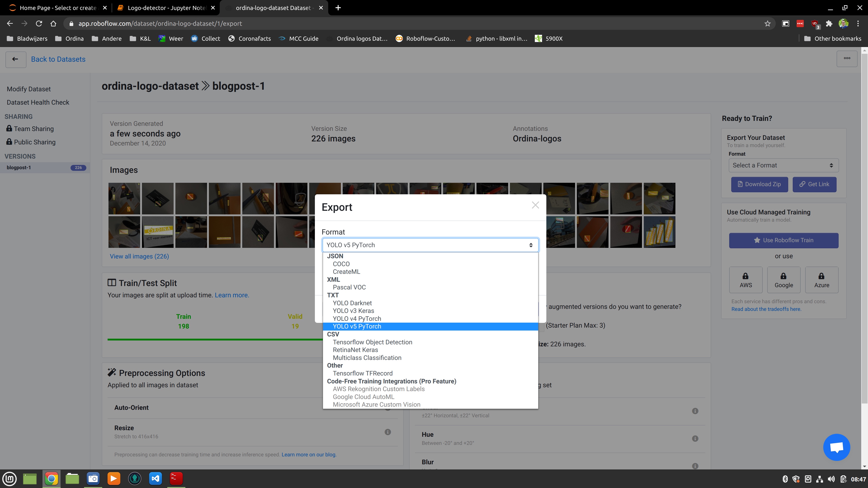Show info for the Resize preprocessing option
Screen dimensions: 868x488
point(388,432)
